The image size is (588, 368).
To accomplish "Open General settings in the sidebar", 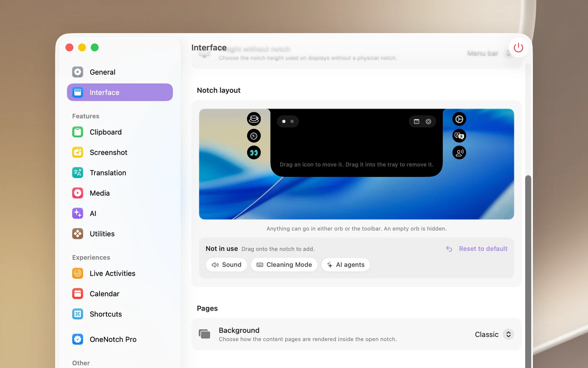I will pyautogui.click(x=120, y=72).
